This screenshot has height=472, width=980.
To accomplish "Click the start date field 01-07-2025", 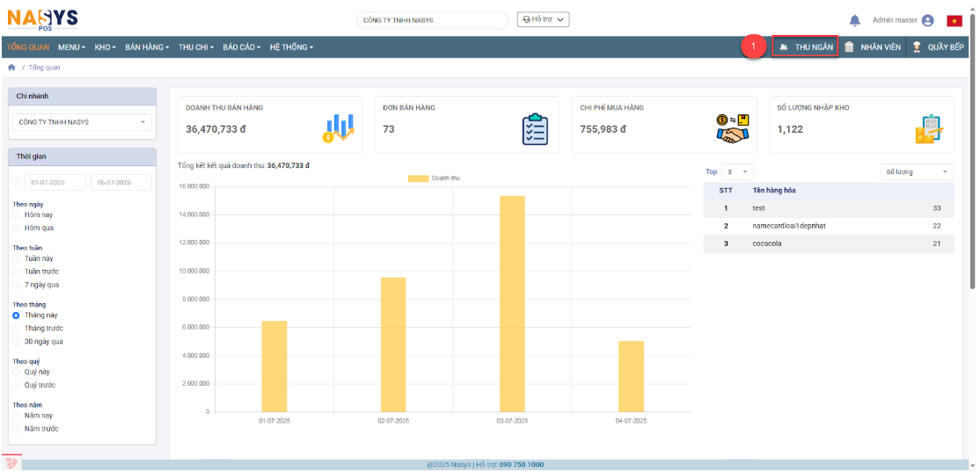I will 55,183.
